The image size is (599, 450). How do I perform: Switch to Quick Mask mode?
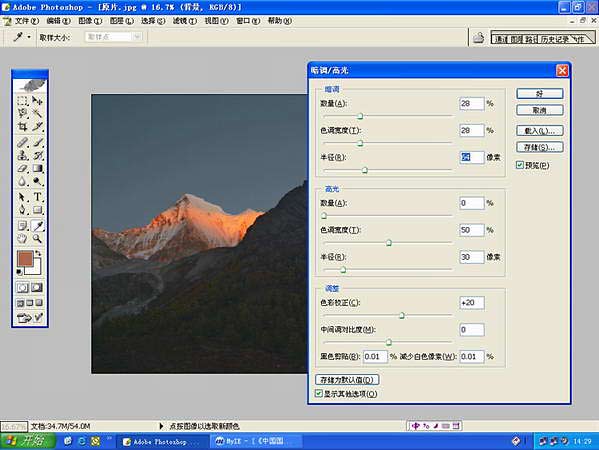click(37, 287)
